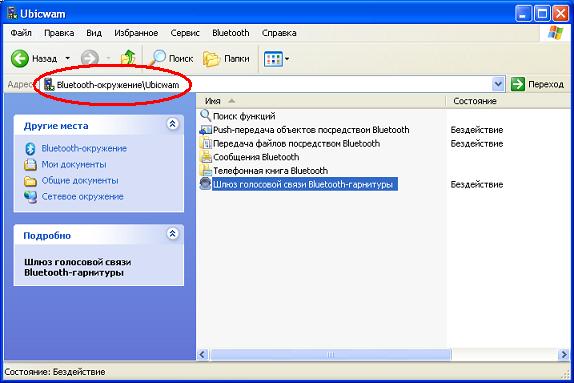
Task: Open the Сервис menu
Action: (185, 33)
